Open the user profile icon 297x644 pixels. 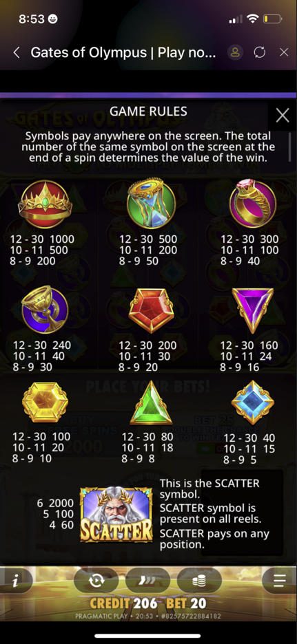click(235, 52)
